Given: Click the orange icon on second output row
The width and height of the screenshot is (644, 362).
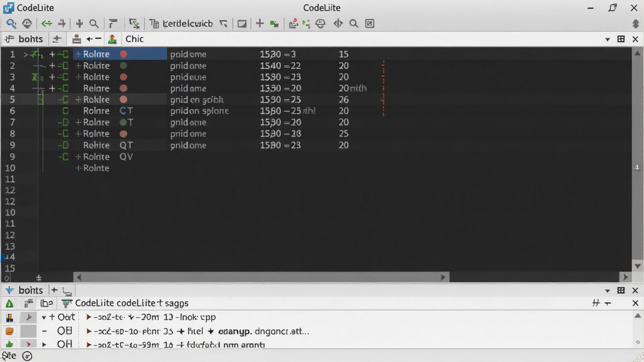Looking at the screenshot, I should coord(9,331).
